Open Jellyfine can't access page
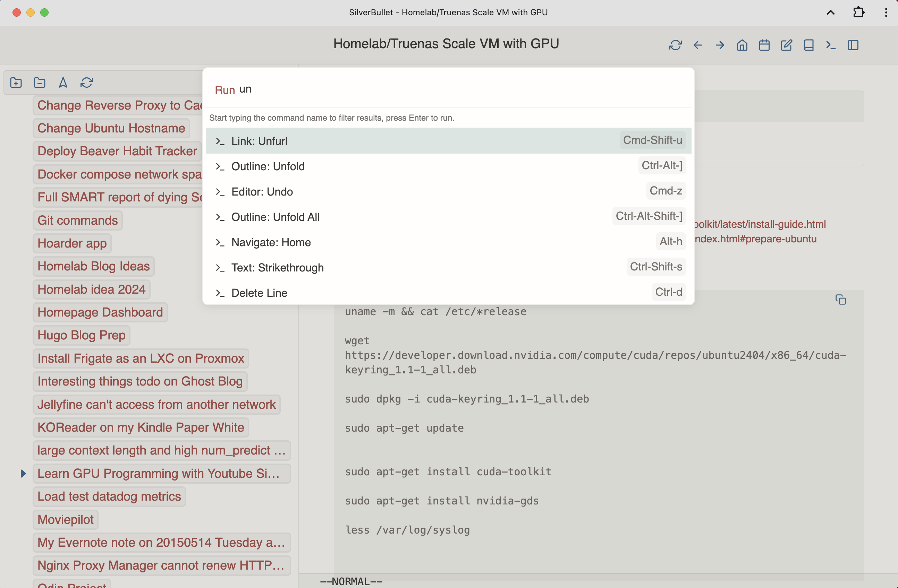This screenshot has width=898, height=588. coord(156,404)
